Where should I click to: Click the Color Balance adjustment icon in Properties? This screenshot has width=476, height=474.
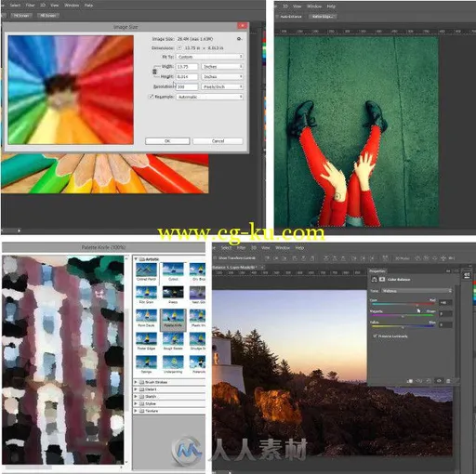tap(374, 280)
